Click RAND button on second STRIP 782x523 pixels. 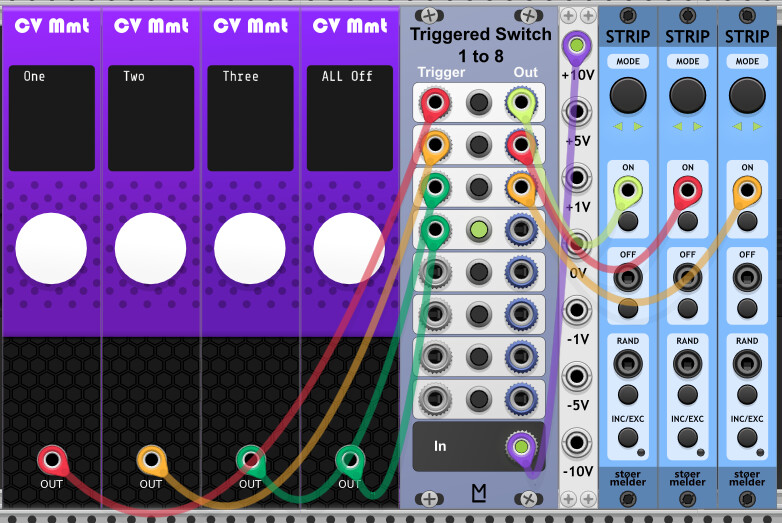687,395
